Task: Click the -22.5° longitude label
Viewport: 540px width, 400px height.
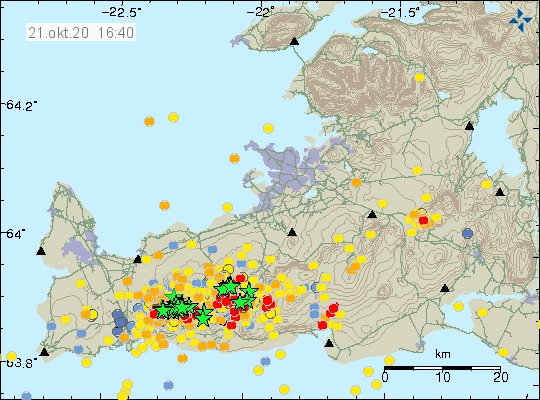Action: tap(122, 13)
